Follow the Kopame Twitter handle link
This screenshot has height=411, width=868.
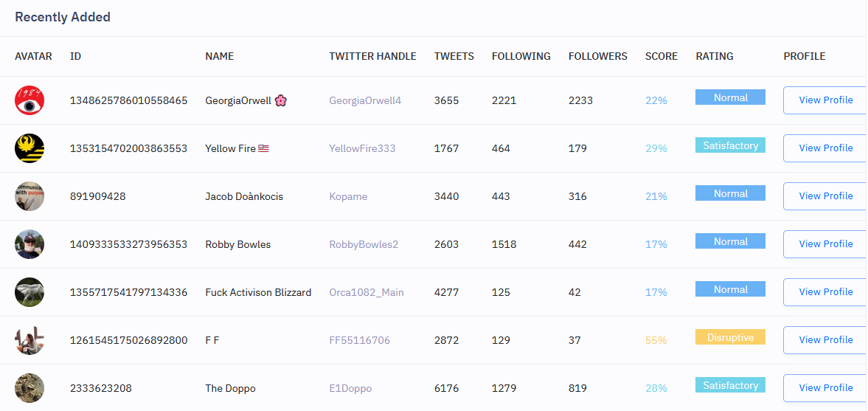(x=348, y=196)
